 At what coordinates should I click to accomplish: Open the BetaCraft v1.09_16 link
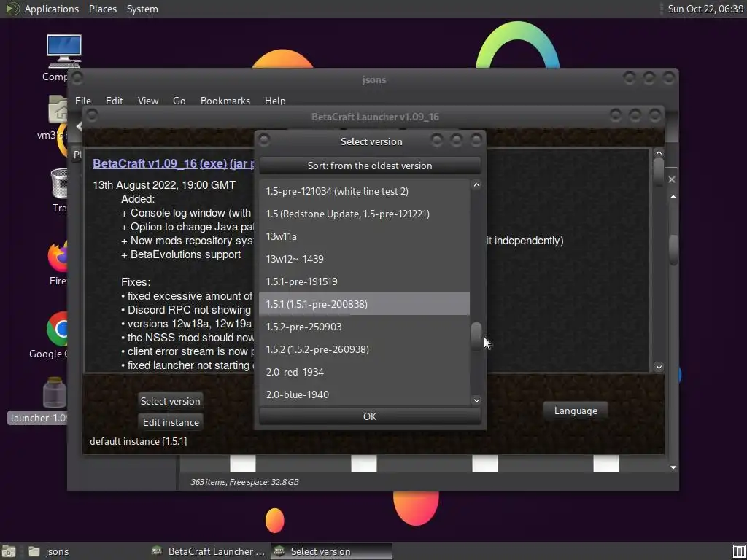pos(145,163)
